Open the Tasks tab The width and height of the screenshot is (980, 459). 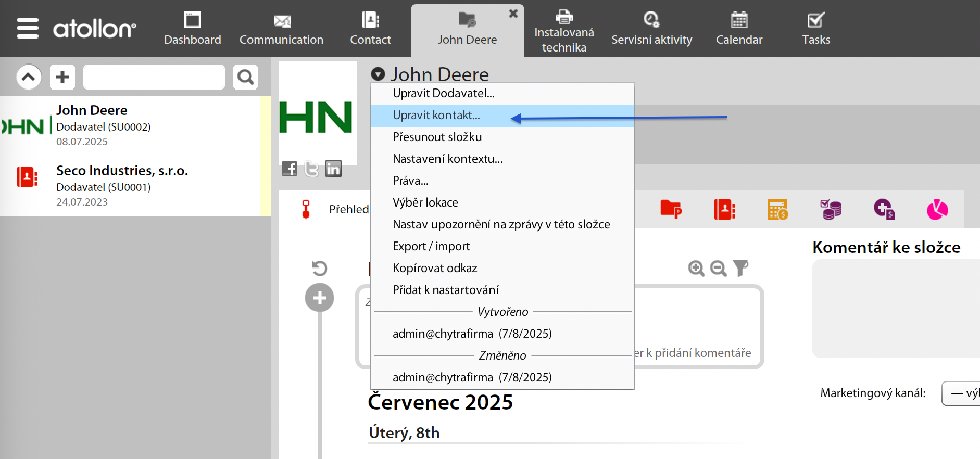(x=816, y=29)
